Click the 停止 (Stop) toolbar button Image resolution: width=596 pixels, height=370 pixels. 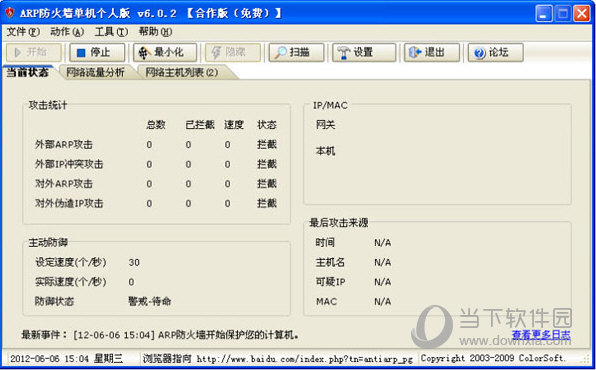point(97,52)
